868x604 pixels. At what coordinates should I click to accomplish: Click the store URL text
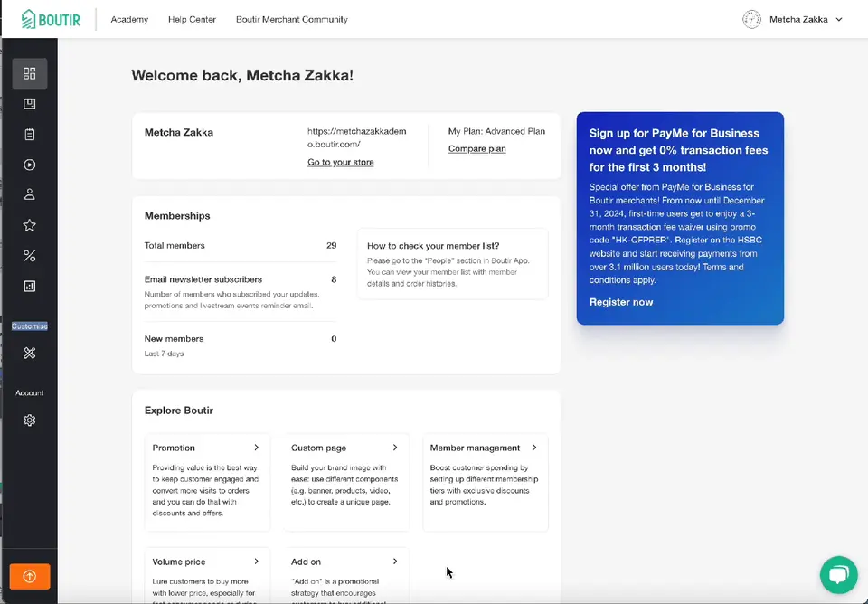357,137
